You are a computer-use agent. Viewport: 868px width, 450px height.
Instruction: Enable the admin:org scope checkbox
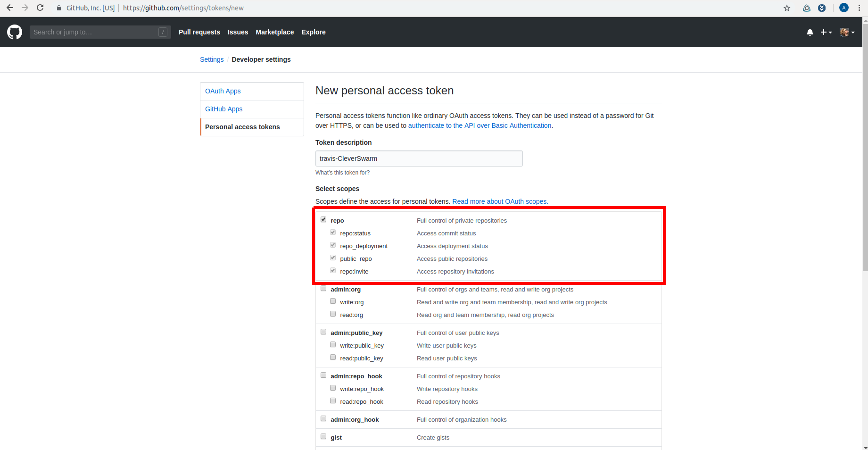[x=323, y=289]
